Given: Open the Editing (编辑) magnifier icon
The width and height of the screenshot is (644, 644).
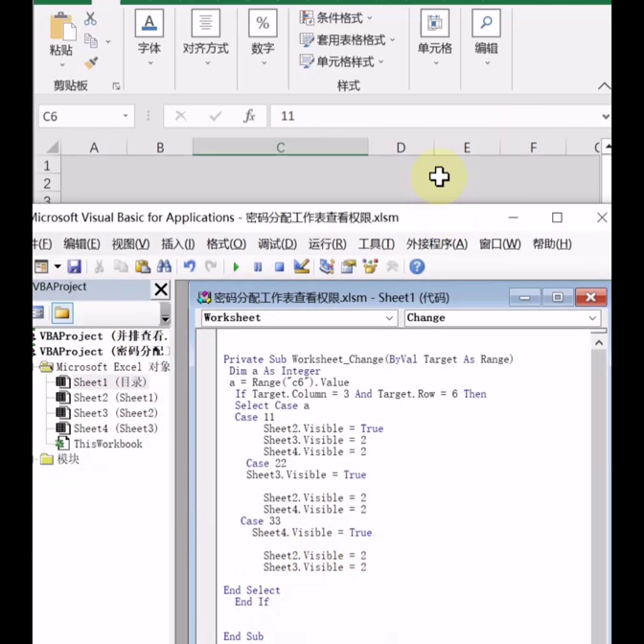Looking at the screenshot, I should click(x=486, y=23).
